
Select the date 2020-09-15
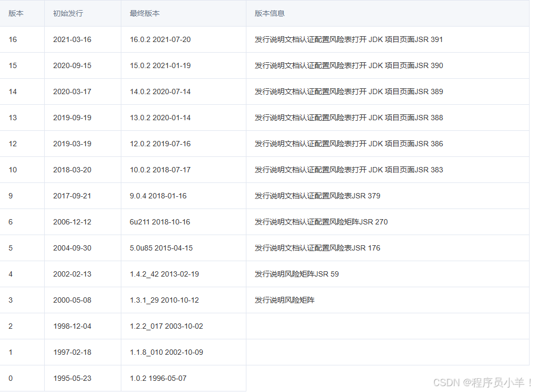pyautogui.click(x=72, y=65)
